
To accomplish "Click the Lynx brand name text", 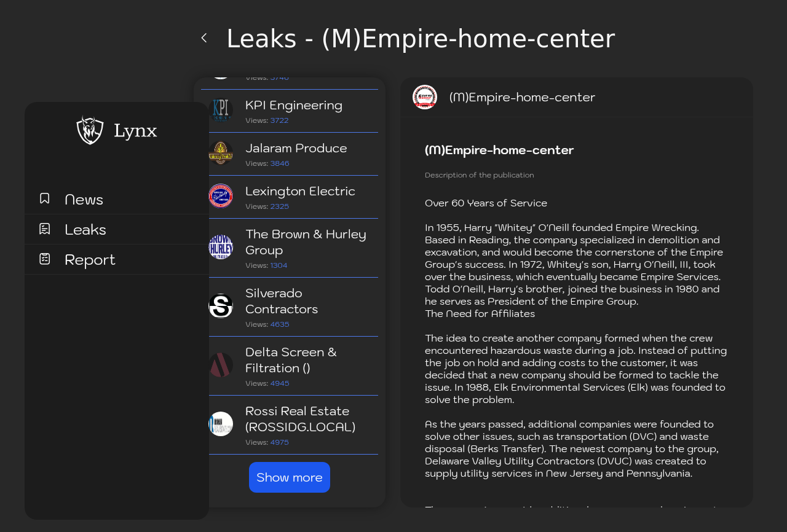I will 135,131.
